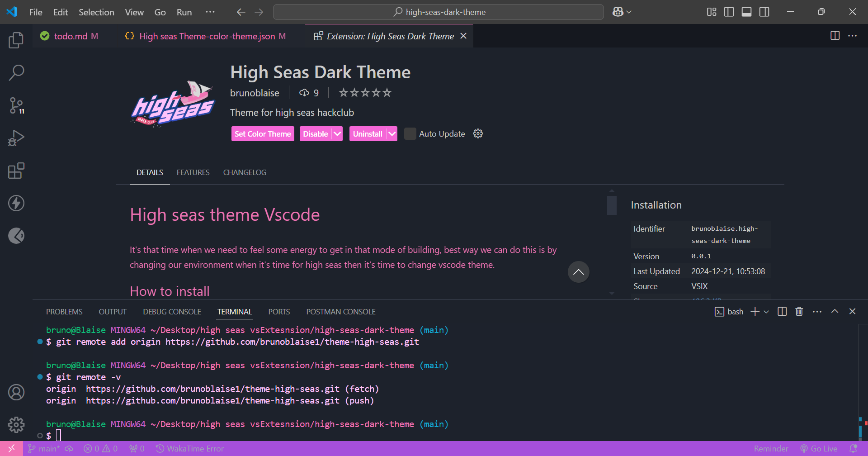Switch to the FEATURES tab
Image resolution: width=868 pixels, height=456 pixels.
pos(193,172)
